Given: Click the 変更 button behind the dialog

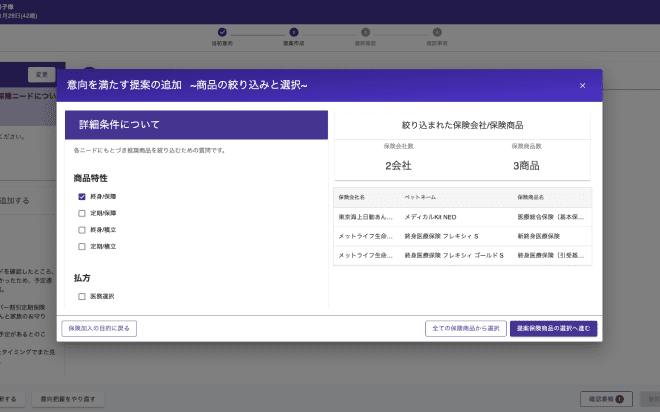Looking at the screenshot, I should 42,75.
